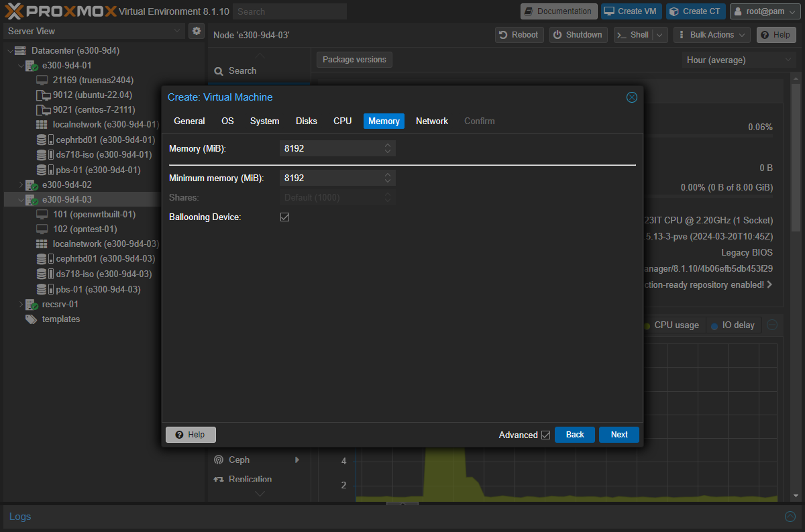Click the Reboot button
The height and width of the screenshot is (532, 805).
520,35
